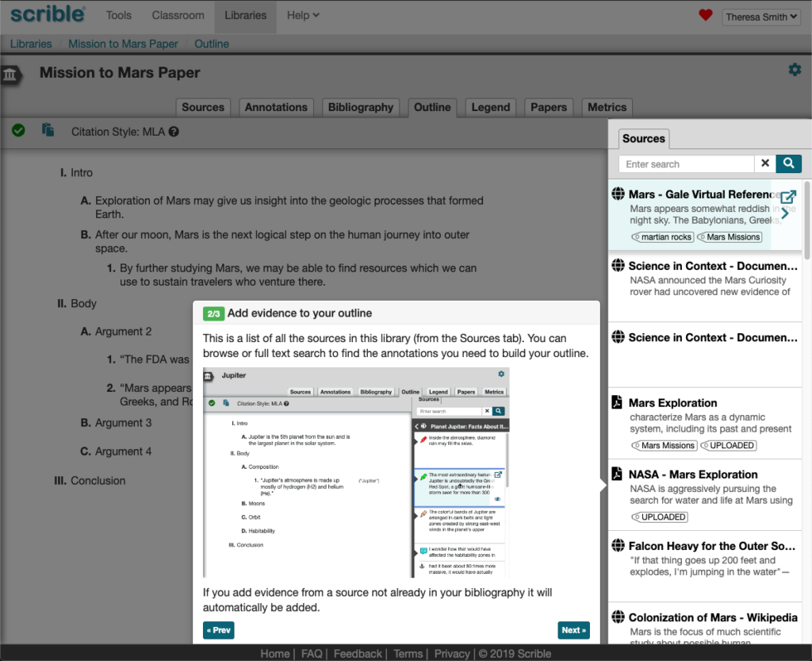
Task: Focus the Enter search input field
Action: [686, 163]
